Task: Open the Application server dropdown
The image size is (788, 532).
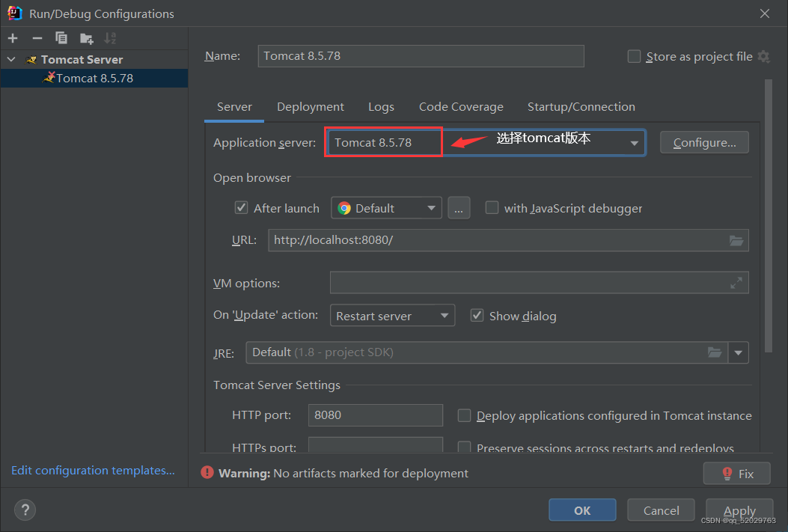Action: tap(635, 143)
